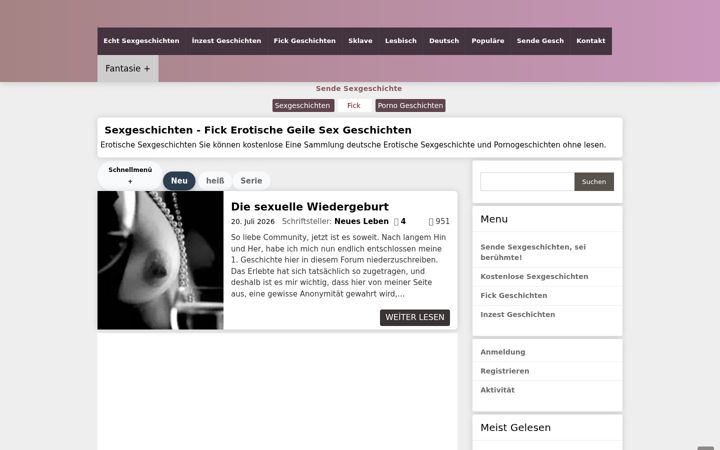Click the Suchen button
720x450 pixels.
(x=594, y=182)
